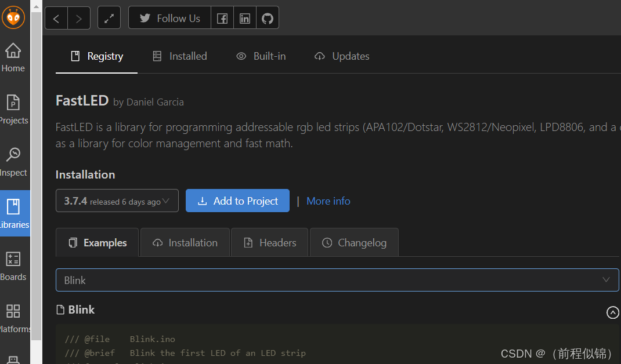This screenshot has width=621, height=364.
Task: Collapse the Blink example with the circle arrow
Action: point(612,312)
